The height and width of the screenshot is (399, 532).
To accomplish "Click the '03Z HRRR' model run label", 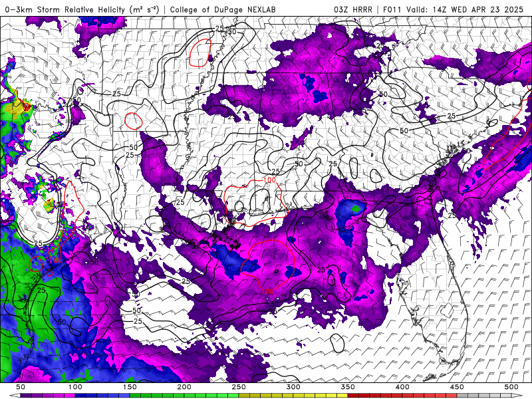I will coord(353,9).
